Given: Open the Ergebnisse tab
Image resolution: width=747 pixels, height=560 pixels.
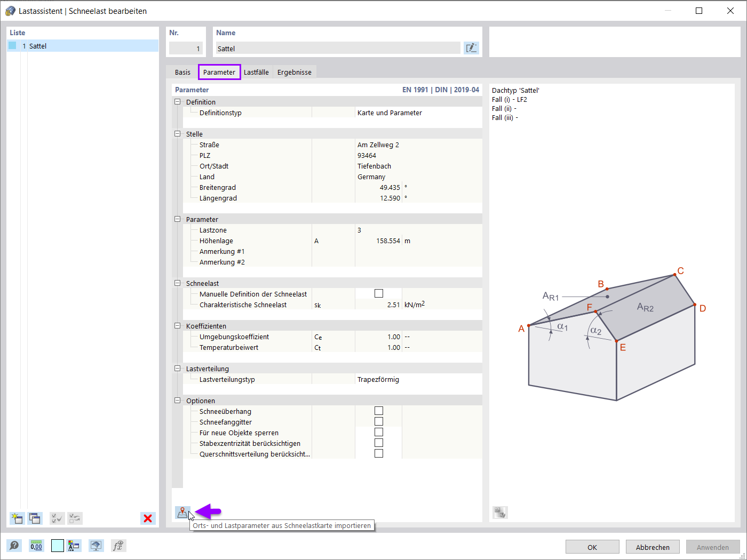Looking at the screenshot, I should 295,72.
